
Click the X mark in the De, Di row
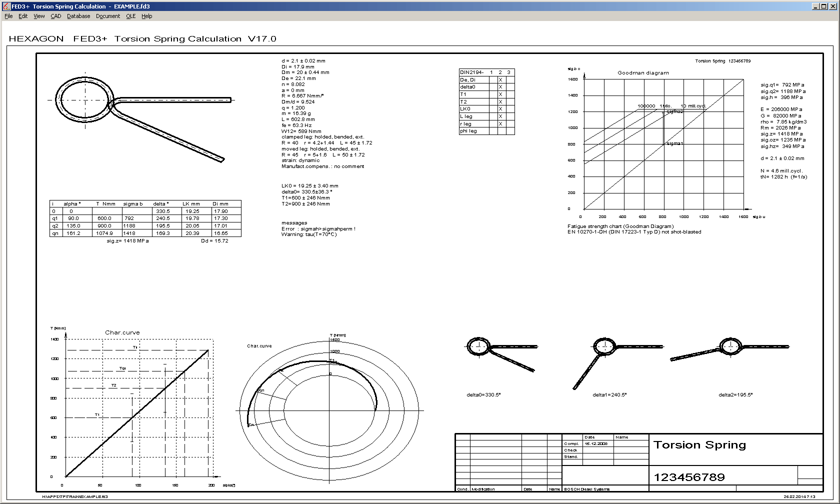500,80
